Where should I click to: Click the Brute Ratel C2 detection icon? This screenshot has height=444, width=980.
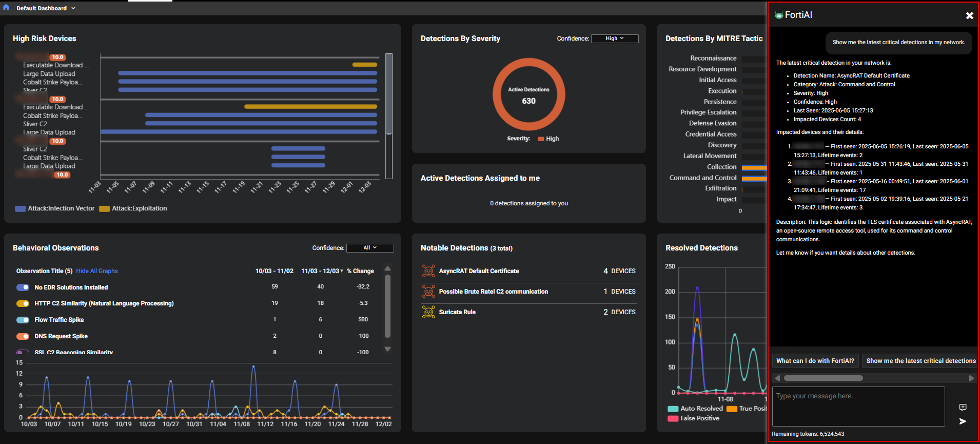428,292
